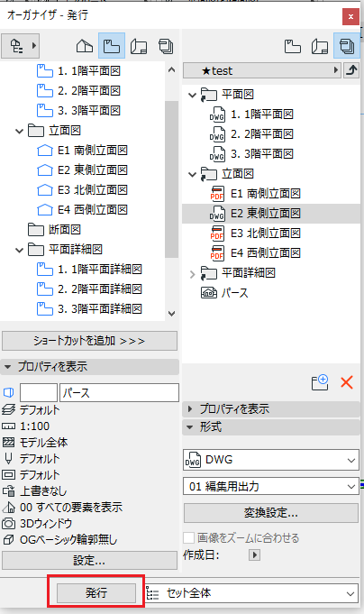The width and height of the screenshot is (364, 614).
Task: Click the right panel Publisher Sets icon
Action: [347, 46]
